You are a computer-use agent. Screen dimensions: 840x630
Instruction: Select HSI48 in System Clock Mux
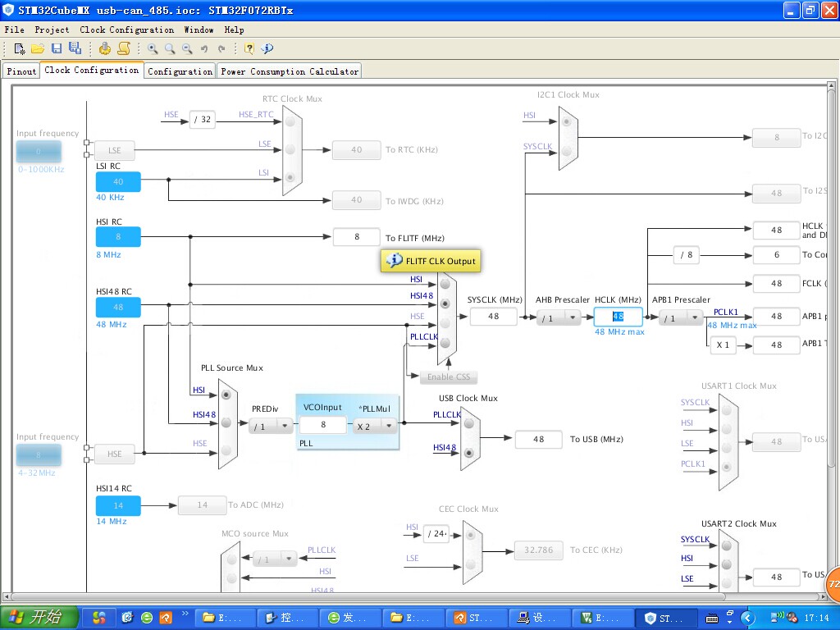click(445, 304)
